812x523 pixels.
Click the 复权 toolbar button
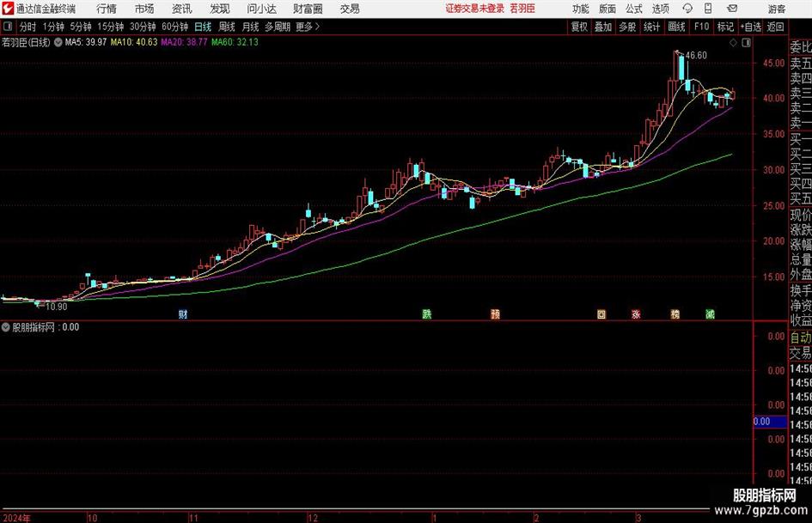point(579,27)
